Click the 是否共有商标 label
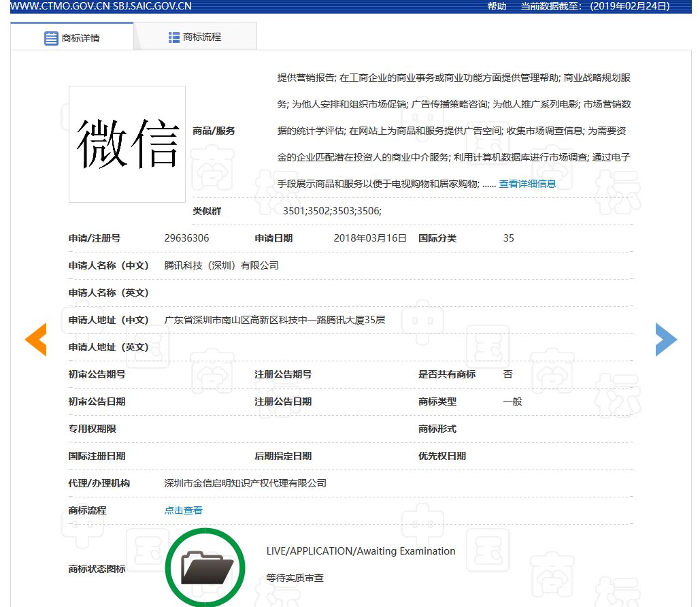This screenshot has height=607, width=700. point(447,374)
